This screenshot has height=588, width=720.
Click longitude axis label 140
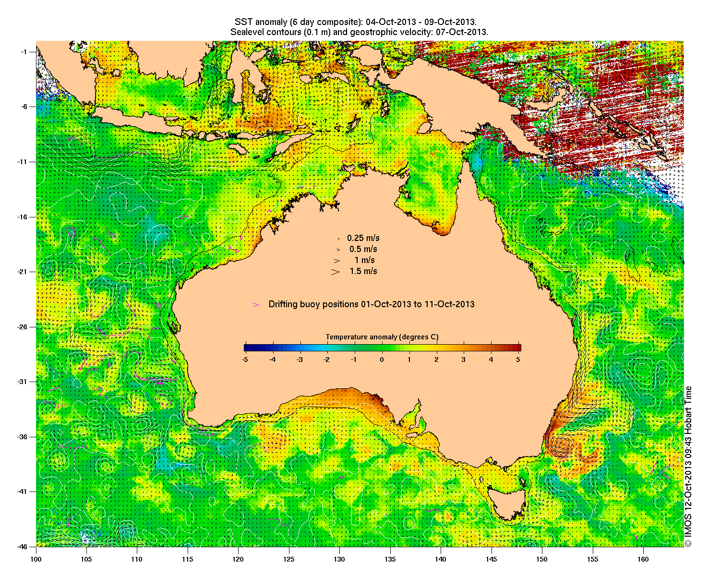click(x=441, y=559)
